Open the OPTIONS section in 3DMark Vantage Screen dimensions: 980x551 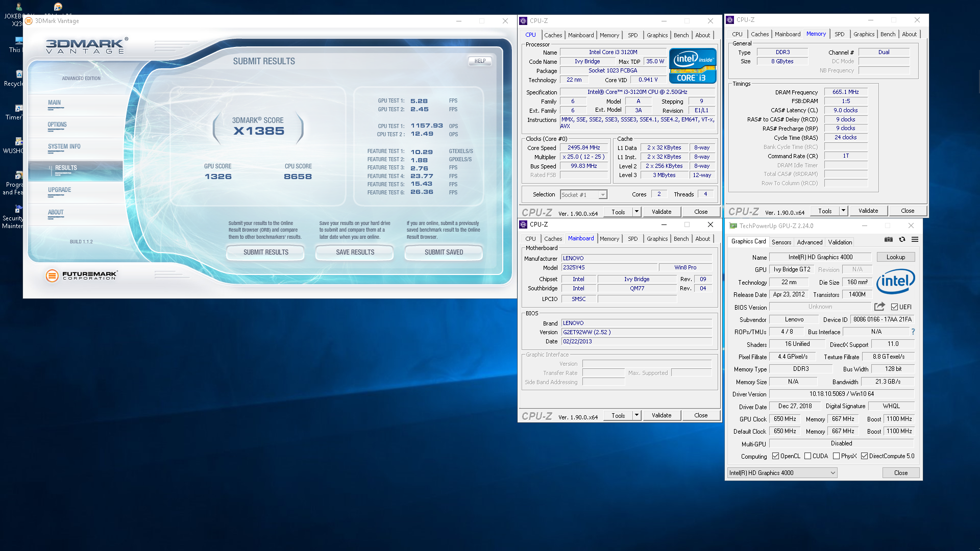[x=57, y=125]
